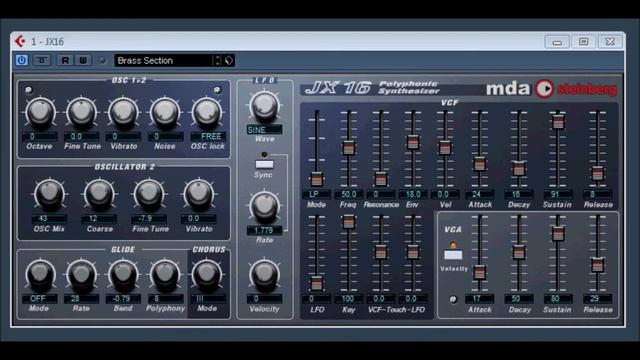
Task: Click the VCA Decay slider handle
Action: tap(518, 252)
